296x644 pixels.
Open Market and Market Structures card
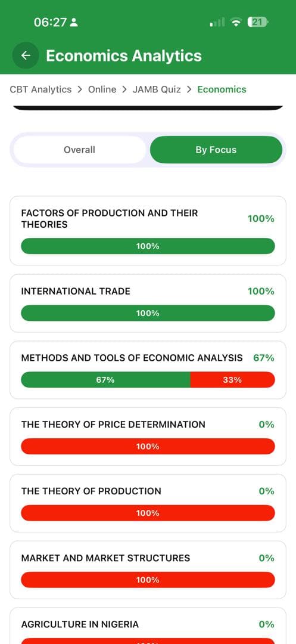148,570
